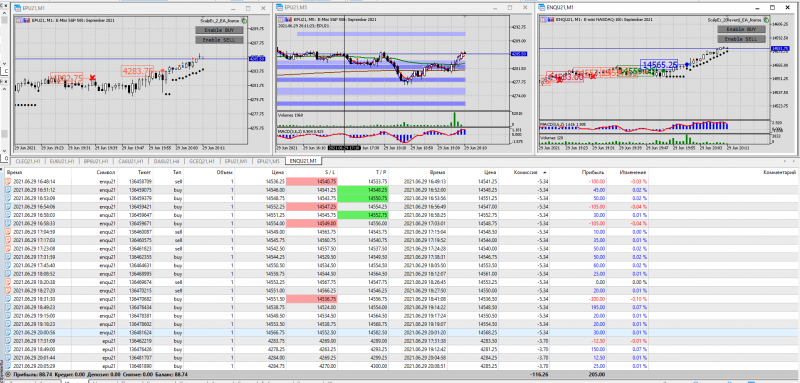
Task: Click the buy deal icon at 16:51:12 row
Action: click(x=8, y=189)
